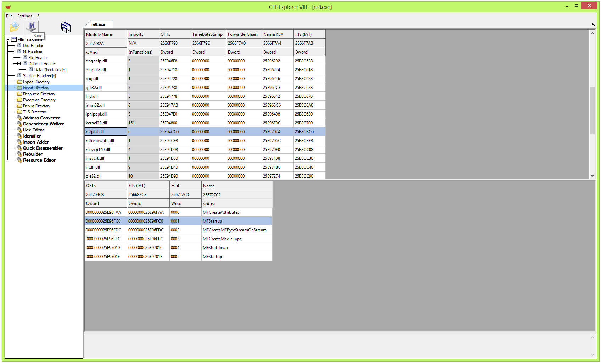The height and width of the screenshot is (364, 601).
Task: Click the Section Headers page icon
Action: (19, 75)
